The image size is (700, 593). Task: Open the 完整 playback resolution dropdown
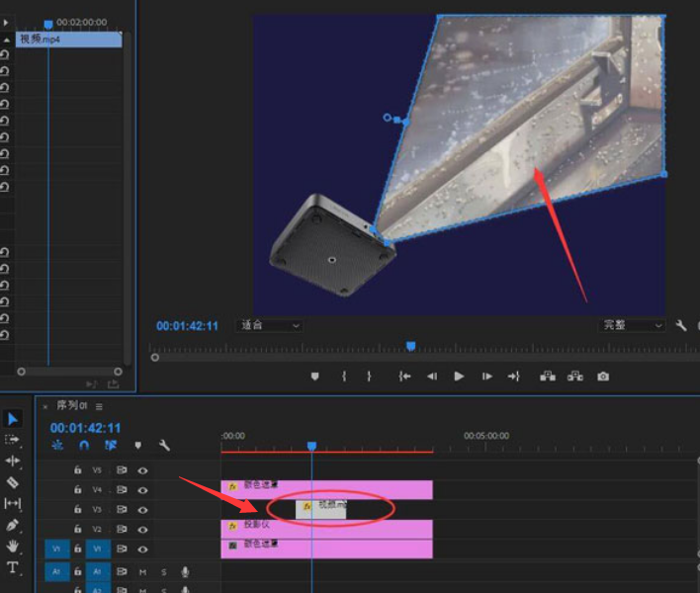(633, 325)
